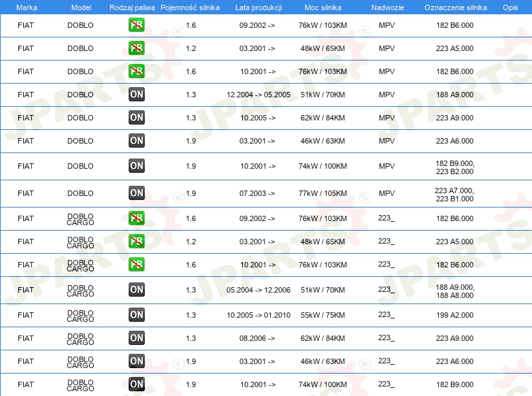Select 62kW / 84KM in the DOBLO CARGO row
532x396 pixels.
[x=322, y=338]
